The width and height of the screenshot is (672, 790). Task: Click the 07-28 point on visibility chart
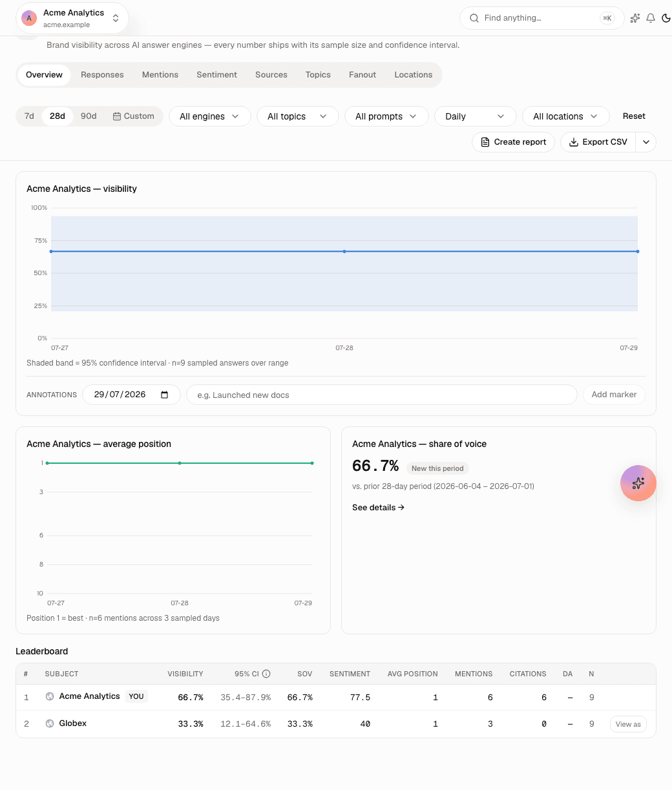[344, 251]
